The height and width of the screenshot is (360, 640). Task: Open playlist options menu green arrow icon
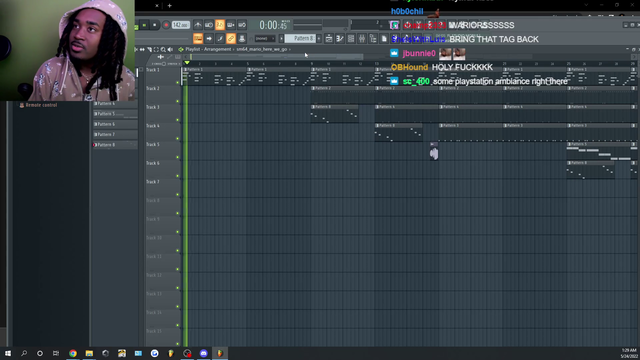(x=181, y=49)
